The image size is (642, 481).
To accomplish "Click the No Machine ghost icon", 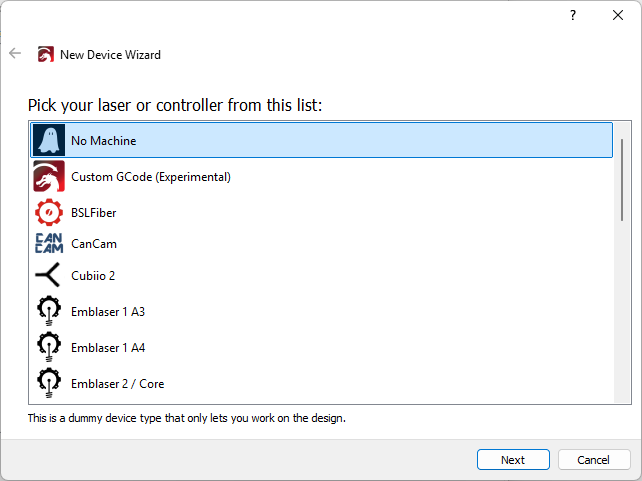I will [48, 140].
